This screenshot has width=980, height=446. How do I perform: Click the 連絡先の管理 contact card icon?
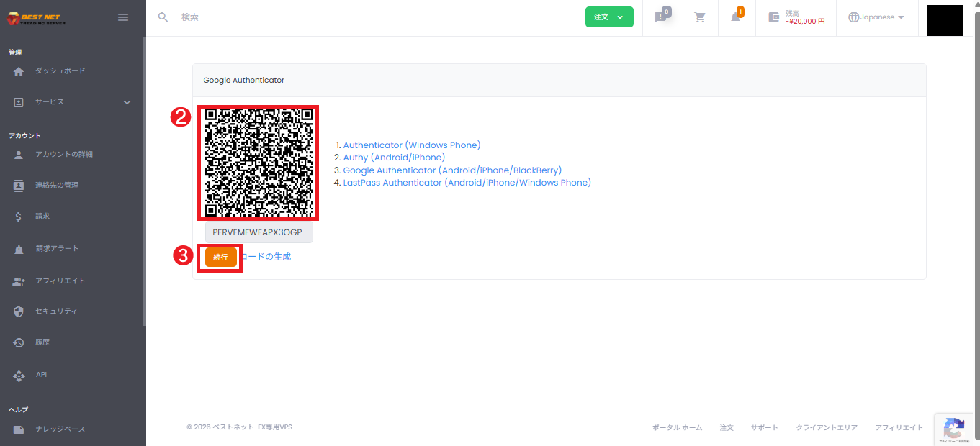coord(18,185)
